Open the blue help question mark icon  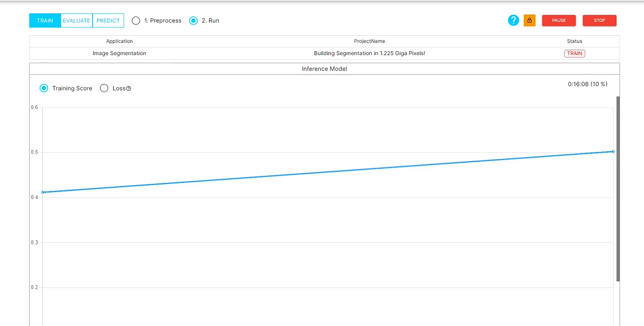(514, 20)
